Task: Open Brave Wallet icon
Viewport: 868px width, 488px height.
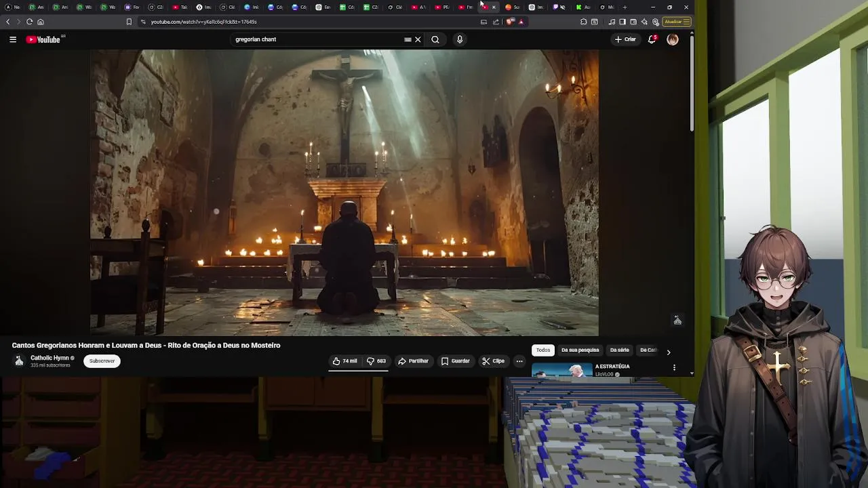Action: 633,22
